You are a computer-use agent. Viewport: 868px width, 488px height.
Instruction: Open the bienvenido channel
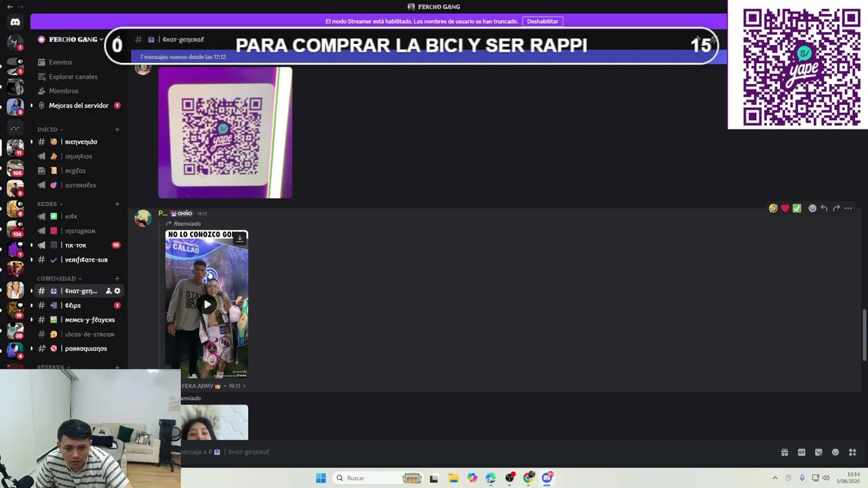(x=80, y=142)
